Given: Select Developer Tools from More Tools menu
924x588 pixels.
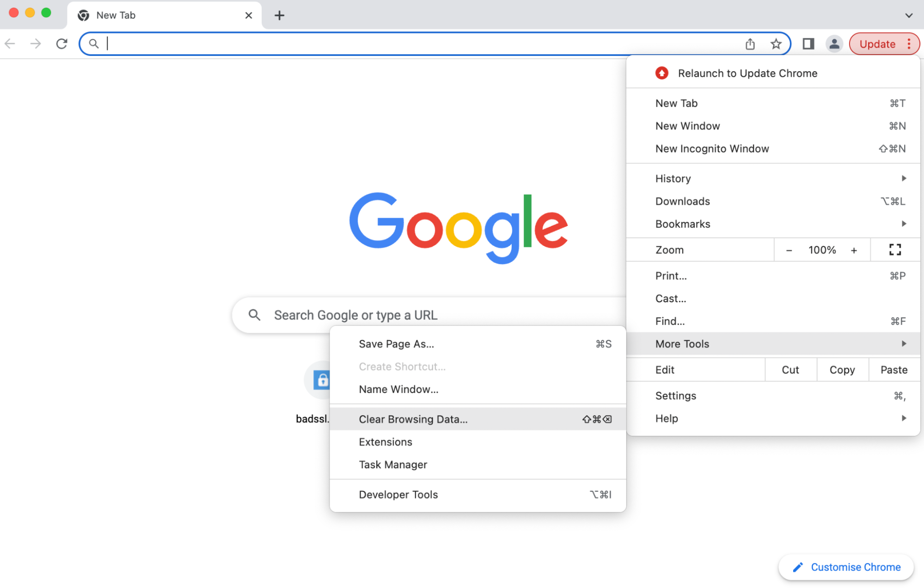Looking at the screenshot, I should coord(398,494).
